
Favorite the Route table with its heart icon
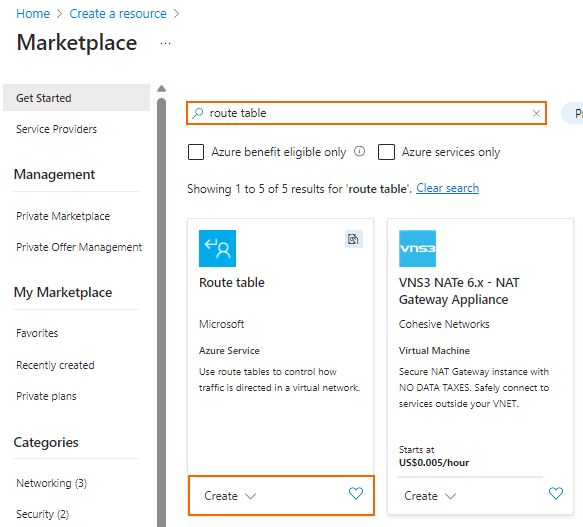click(x=355, y=493)
